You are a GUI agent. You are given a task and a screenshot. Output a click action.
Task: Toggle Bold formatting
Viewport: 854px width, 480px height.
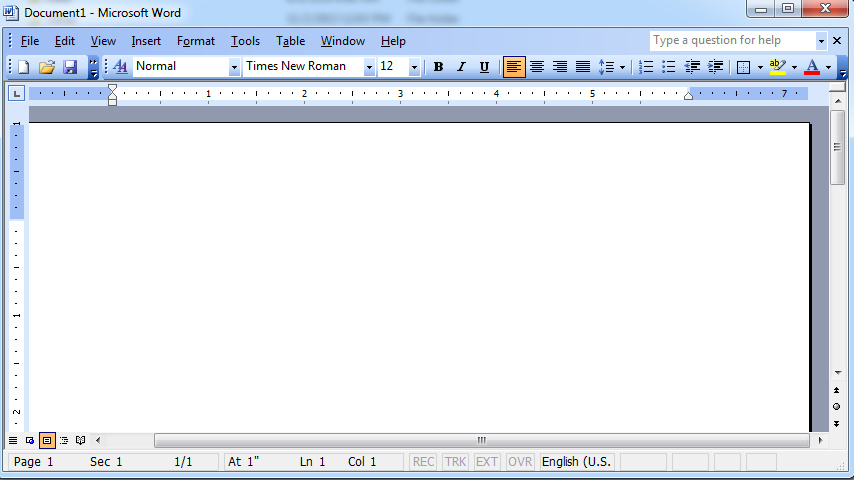(438, 67)
